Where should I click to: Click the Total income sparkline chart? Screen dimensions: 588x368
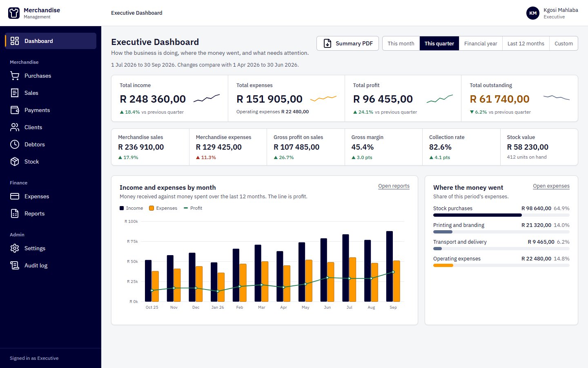click(207, 98)
